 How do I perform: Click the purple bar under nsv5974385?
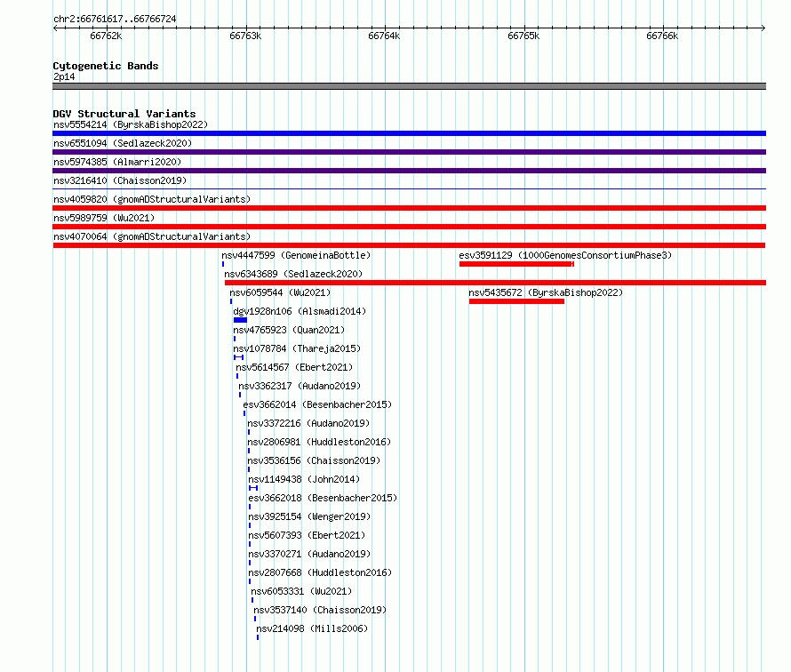click(x=409, y=171)
